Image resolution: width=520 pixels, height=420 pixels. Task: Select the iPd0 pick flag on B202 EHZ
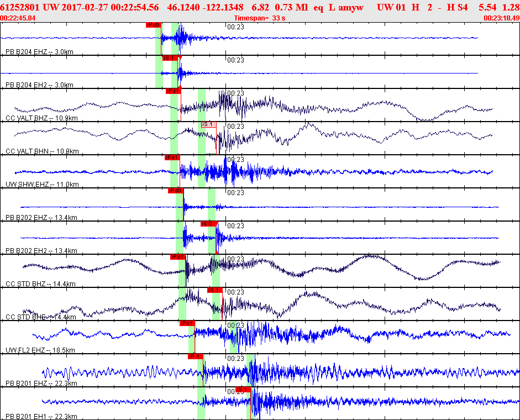[176, 191]
